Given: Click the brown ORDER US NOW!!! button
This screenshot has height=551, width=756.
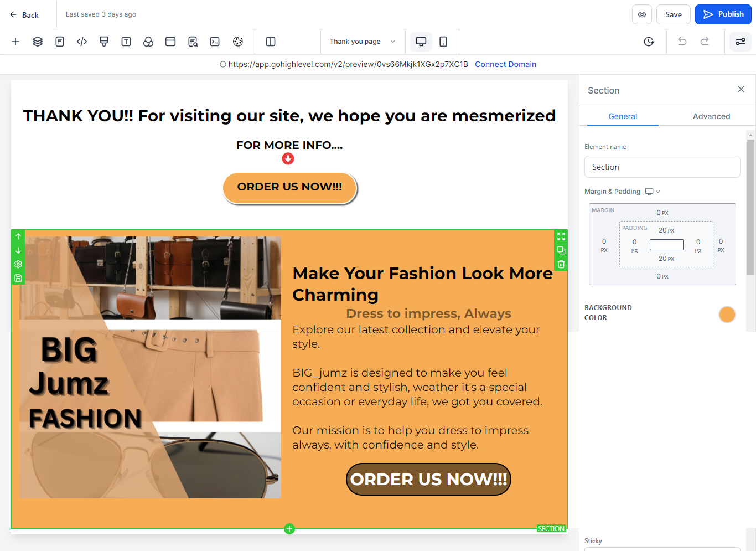Looking at the screenshot, I should (428, 479).
